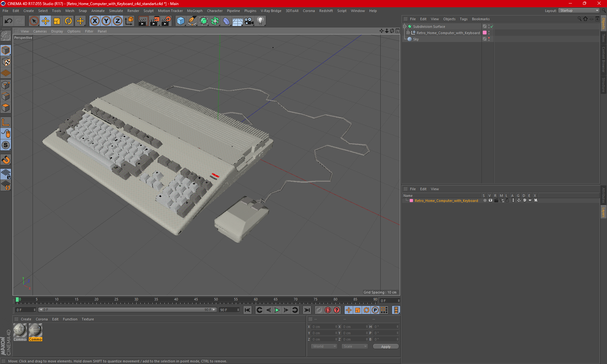The image size is (607, 364).
Task: Activate the Scale tool
Action: (x=57, y=21)
